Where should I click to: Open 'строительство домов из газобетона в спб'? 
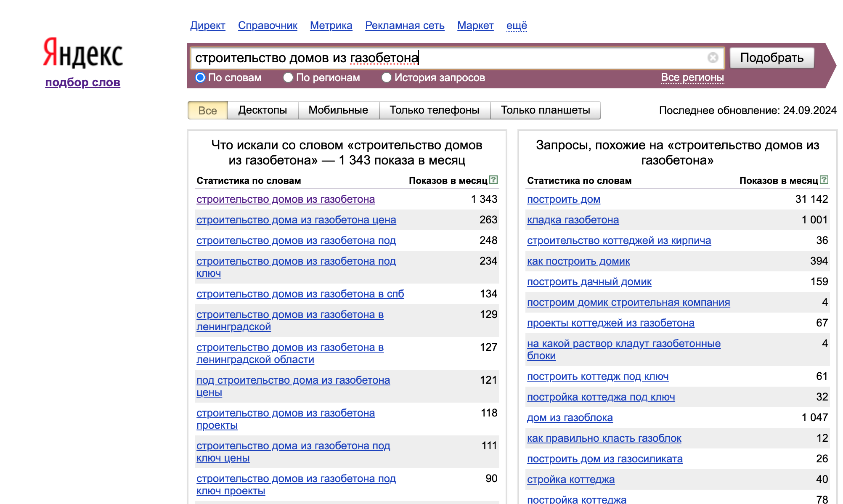pyautogui.click(x=300, y=294)
